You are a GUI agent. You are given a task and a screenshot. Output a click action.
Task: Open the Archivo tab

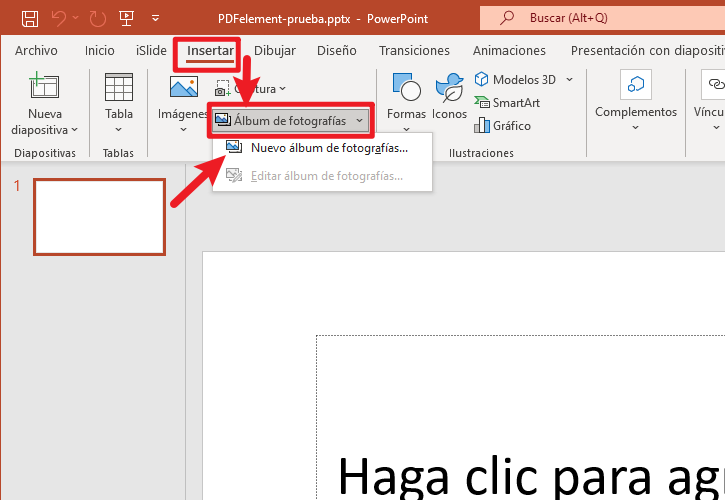pyautogui.click(x=36, y=50)
